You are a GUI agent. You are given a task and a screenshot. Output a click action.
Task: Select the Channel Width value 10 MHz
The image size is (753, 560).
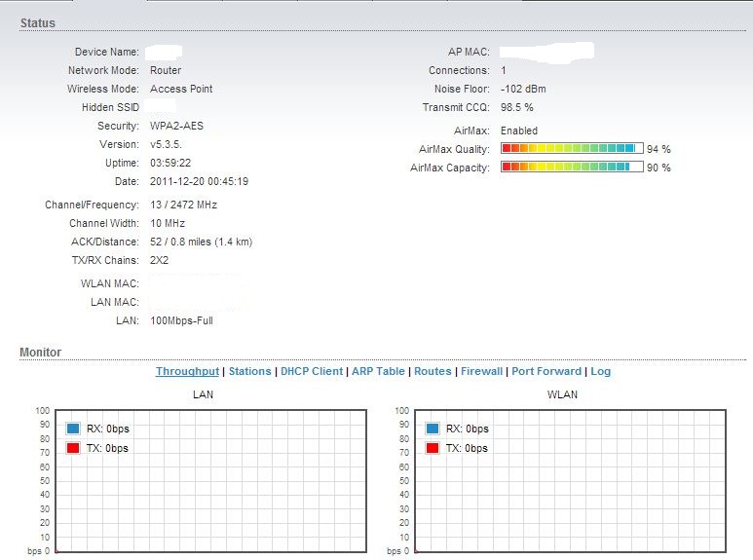pos(168,223)
